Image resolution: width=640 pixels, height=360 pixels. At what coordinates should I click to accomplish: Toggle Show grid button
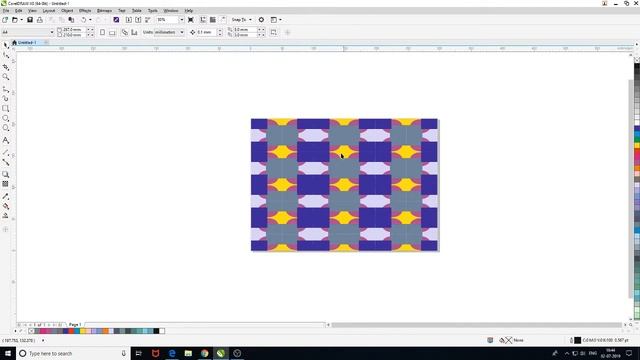(x=213, y=20)
